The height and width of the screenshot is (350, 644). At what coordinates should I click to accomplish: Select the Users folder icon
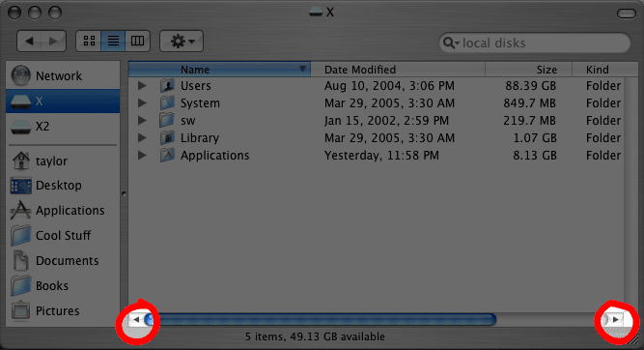(167, 85)
